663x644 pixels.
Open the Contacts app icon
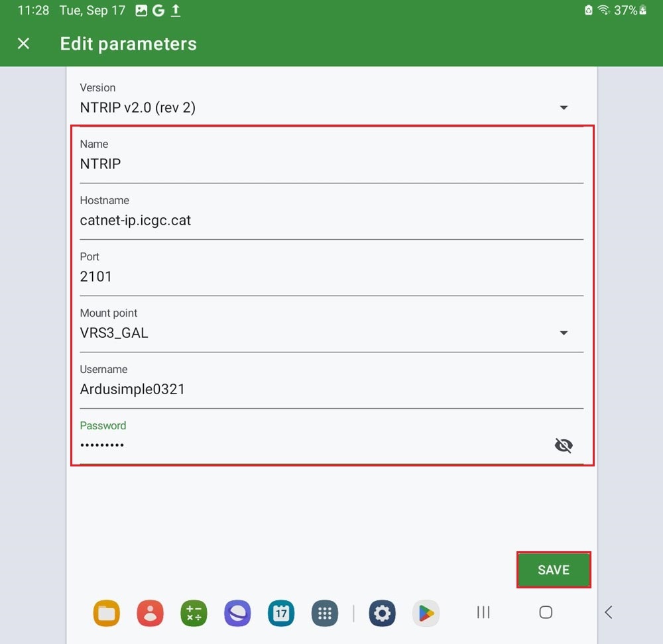[x=150, y=613]
